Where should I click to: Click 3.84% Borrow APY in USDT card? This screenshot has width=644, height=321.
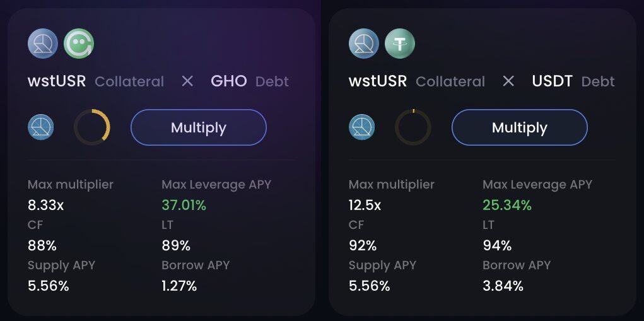(x=503, y=286)
